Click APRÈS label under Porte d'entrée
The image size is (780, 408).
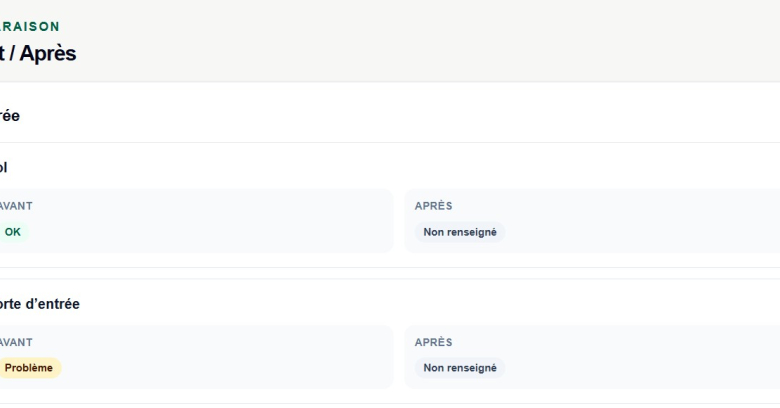[433, 342]
